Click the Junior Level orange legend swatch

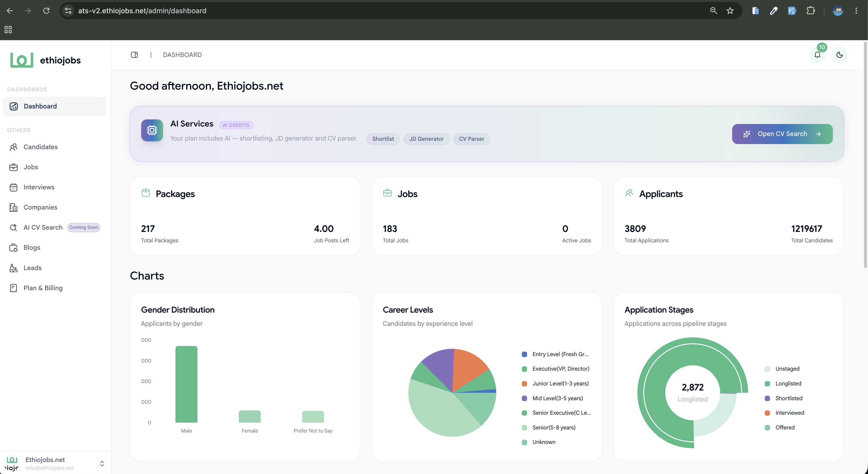[524, 384]
